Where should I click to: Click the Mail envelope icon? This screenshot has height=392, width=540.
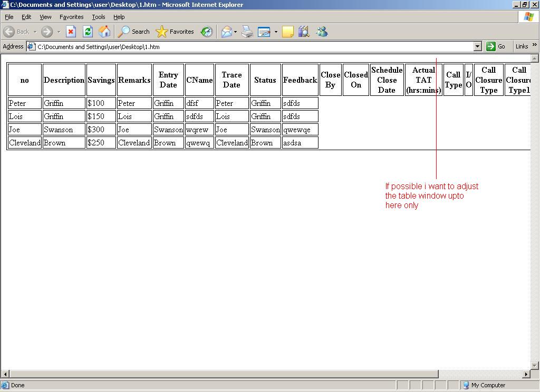[x=227, y=32]
